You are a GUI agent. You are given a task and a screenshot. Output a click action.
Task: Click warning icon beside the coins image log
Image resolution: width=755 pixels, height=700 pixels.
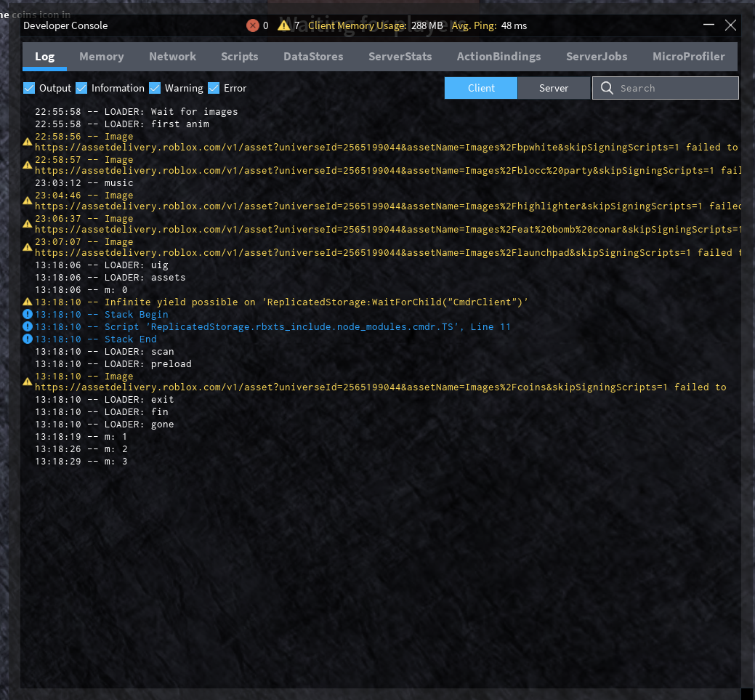click(28, 382)
